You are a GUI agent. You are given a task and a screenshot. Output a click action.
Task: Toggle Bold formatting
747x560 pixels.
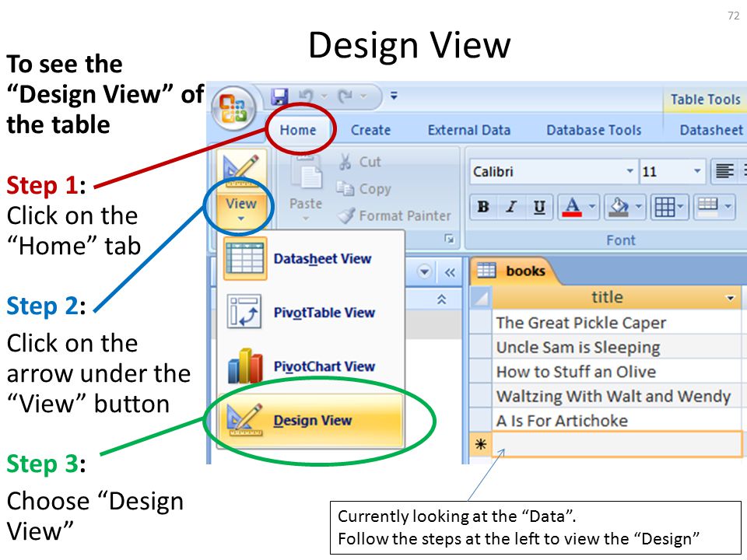pyautogui.click(x=483, y=207)
